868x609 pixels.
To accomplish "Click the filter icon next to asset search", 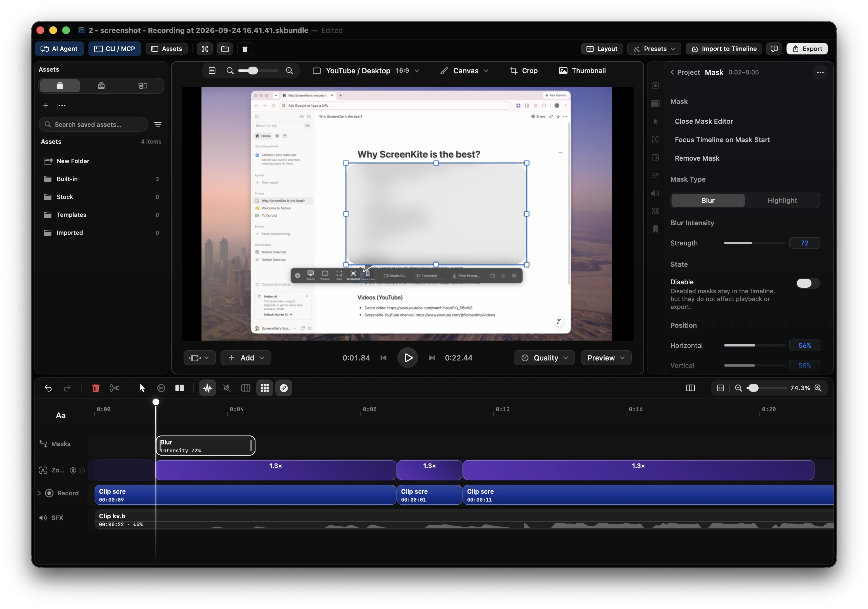I will 158,124.
